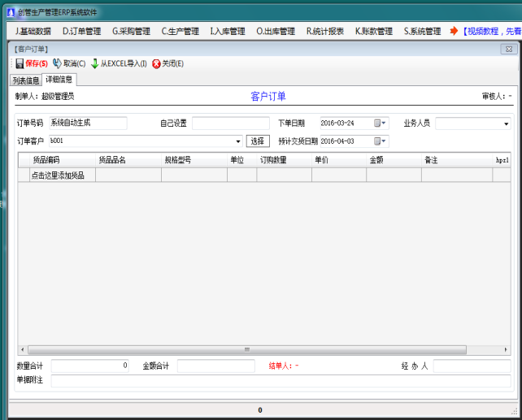The width and height of the screenshot is (522, 420).
Task: Click the orange arrow before 视频教程
Action: (x=454, y=31)
